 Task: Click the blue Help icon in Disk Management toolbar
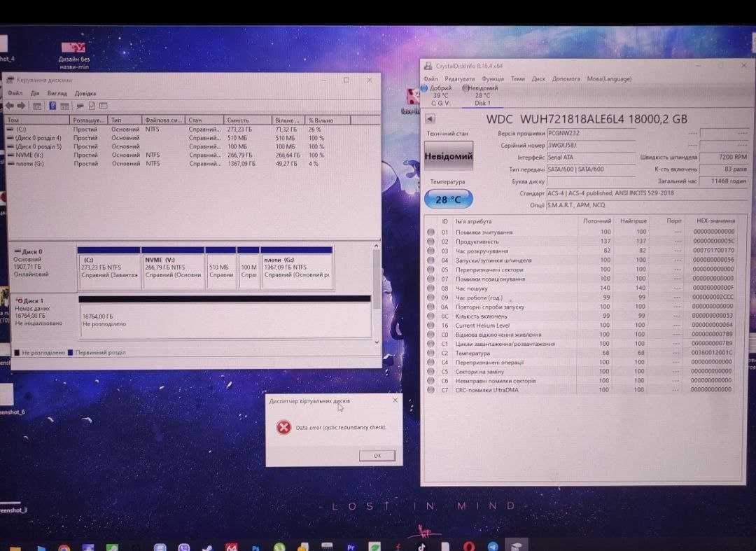[x=52, y=106]
